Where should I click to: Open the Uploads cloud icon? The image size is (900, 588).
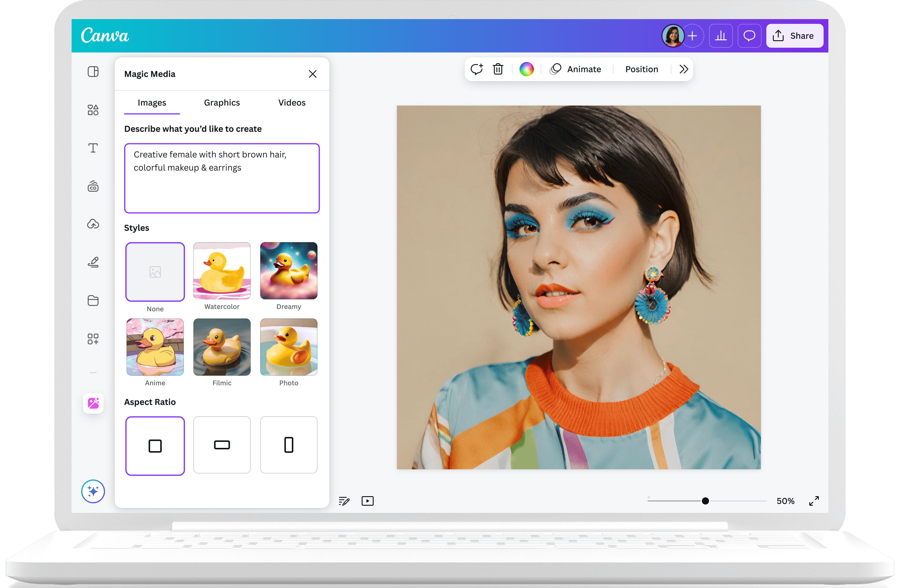(x=93, y=224)
